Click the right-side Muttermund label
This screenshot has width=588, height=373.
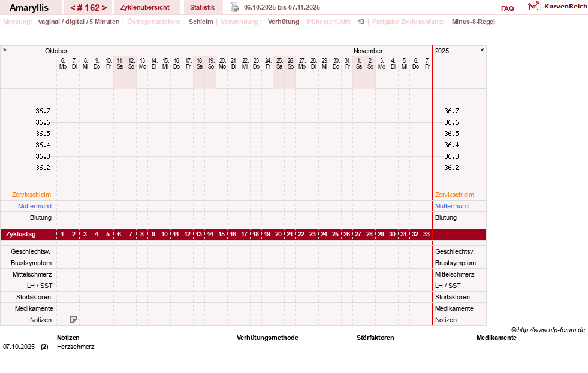pos(451,205)
